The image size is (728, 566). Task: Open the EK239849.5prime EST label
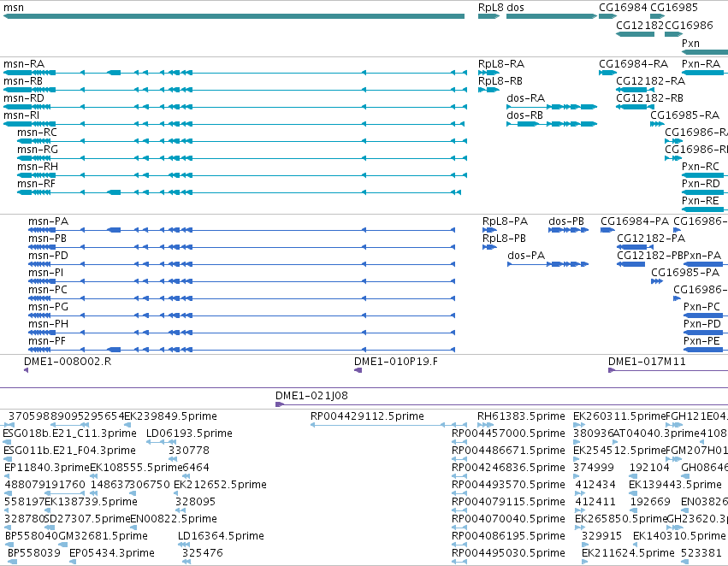(170, 416)
